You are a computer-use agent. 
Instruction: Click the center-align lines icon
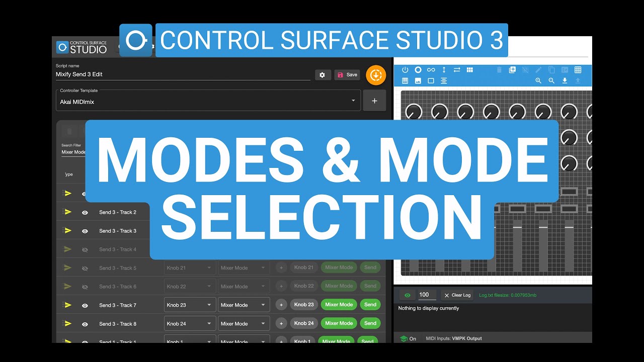444,81
